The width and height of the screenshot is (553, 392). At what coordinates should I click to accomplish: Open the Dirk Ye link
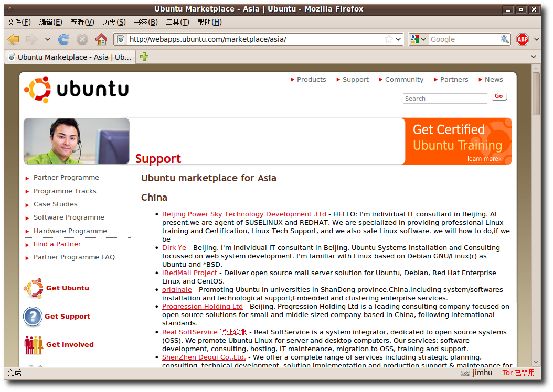[x=174, y=247]
